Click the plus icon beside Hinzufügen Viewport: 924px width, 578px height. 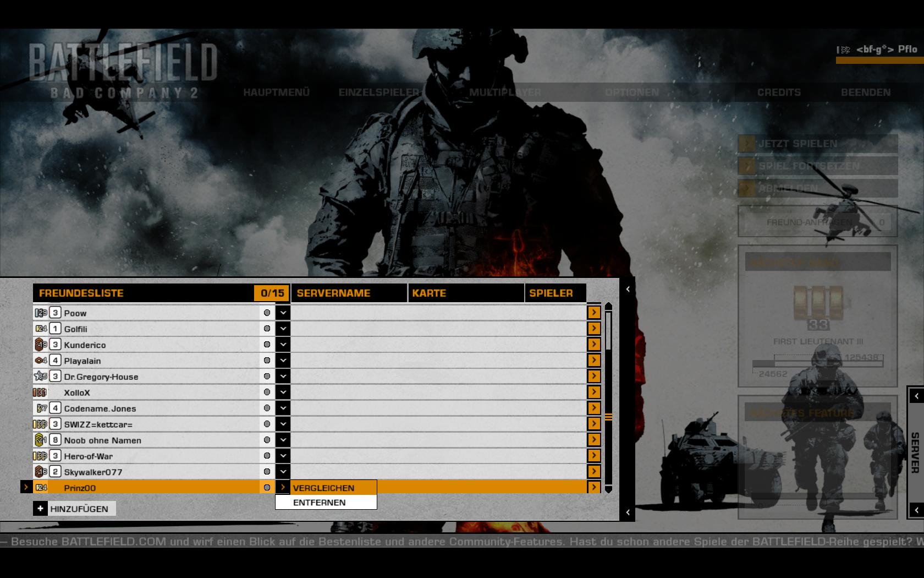[x=40, y=509]
